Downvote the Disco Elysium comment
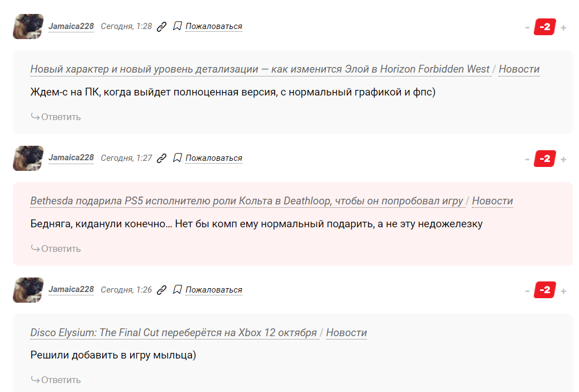The height and width of the screenshot is (392, 579). [527, 291]
